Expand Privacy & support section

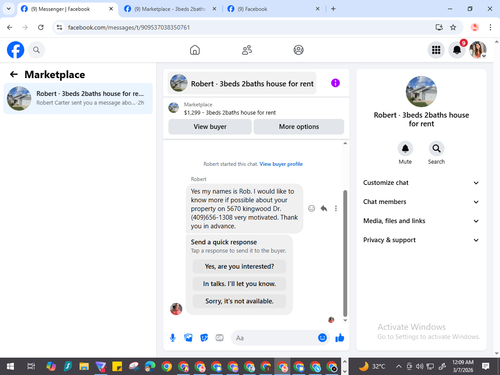[421, 240]
